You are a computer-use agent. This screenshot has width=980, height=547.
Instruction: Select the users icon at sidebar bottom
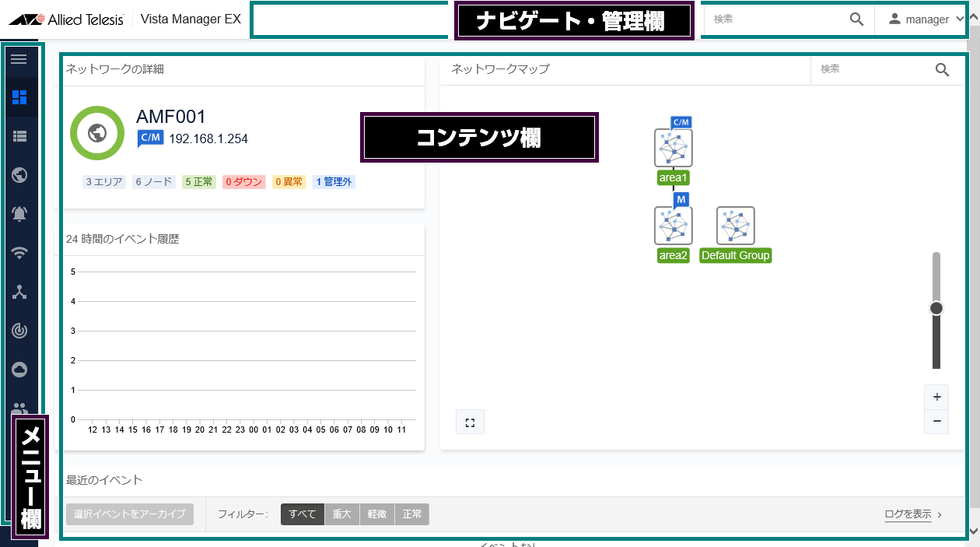pyautogui.click(x=19, y=408)
